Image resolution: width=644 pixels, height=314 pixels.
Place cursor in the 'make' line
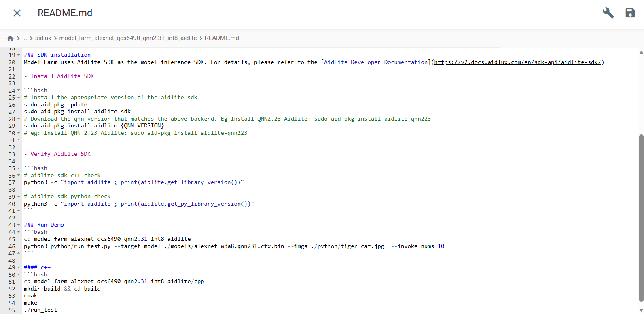point(30,303)
